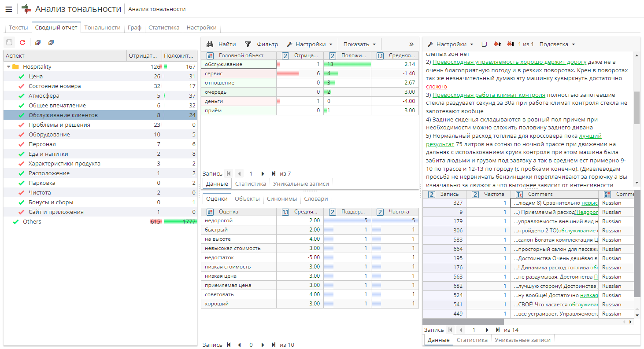Viewport: 644px width, 349px height.
Task: Go to last record in 'из 7' pager
Action: coord(274,174)
